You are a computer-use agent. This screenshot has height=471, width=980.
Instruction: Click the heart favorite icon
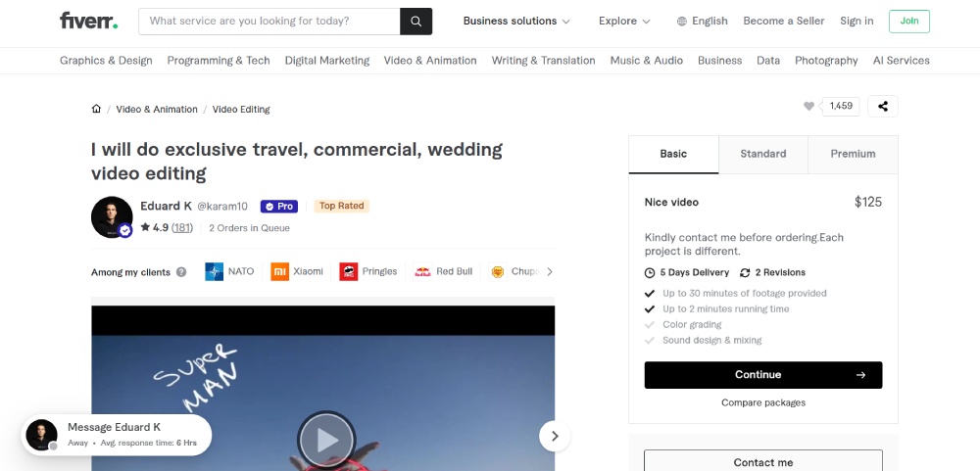point(808,106)
